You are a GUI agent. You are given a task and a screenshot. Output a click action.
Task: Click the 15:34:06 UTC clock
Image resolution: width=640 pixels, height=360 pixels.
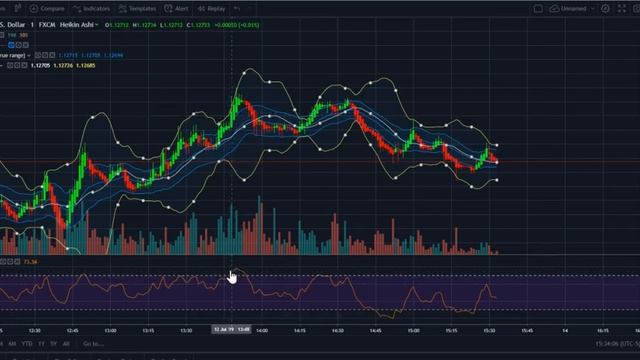[617, 344]
